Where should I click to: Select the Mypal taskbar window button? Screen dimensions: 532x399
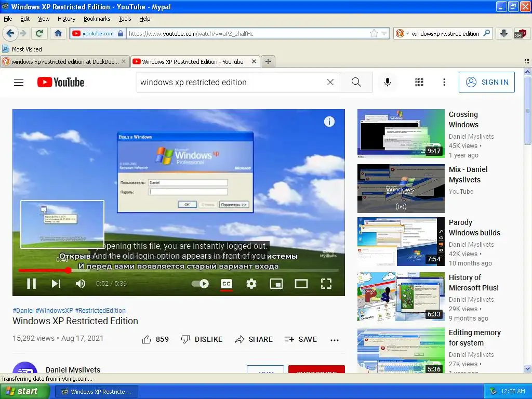[x=96, y=392]
